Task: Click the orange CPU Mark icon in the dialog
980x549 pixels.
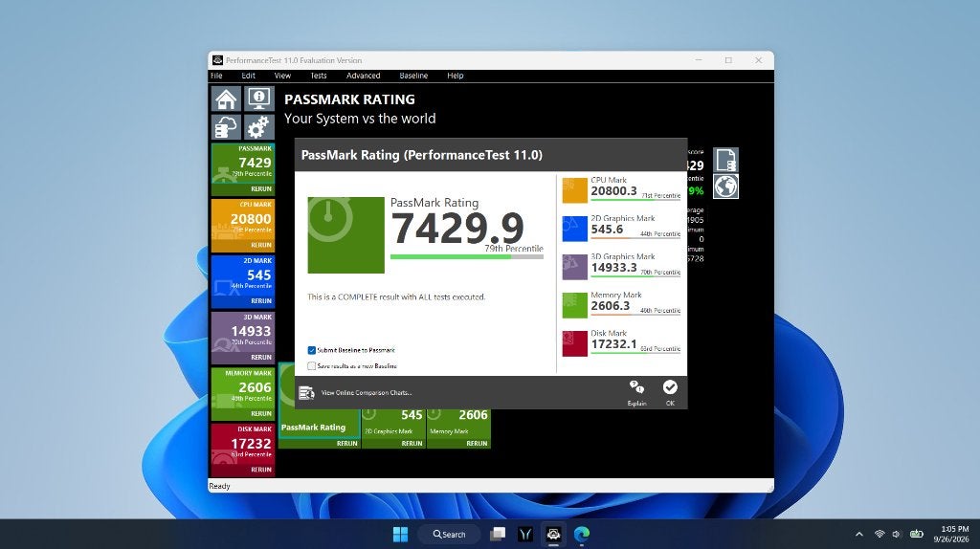Action: point(574,190)
